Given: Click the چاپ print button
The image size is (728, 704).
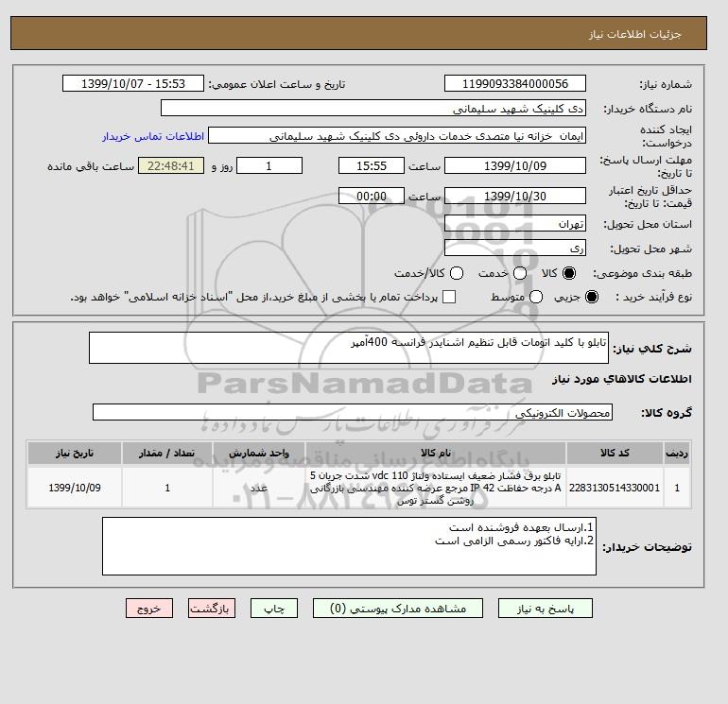Looking at the screenshot, I should [x=274, y=609].
